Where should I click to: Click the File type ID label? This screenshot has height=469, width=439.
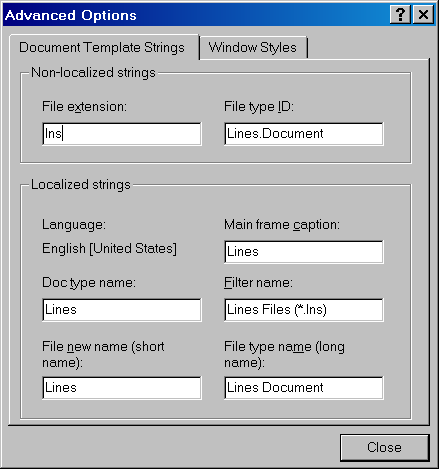coord(259,107)
